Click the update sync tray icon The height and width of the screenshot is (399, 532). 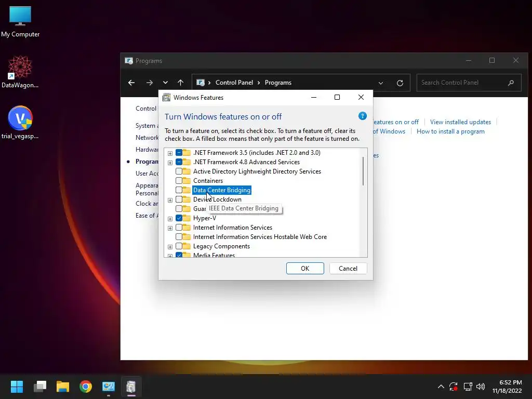point(454,387)
